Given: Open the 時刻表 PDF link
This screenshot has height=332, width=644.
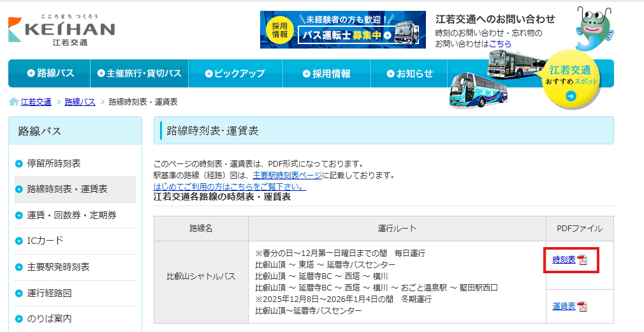Looking at the screenshot, I should [564, 260].
